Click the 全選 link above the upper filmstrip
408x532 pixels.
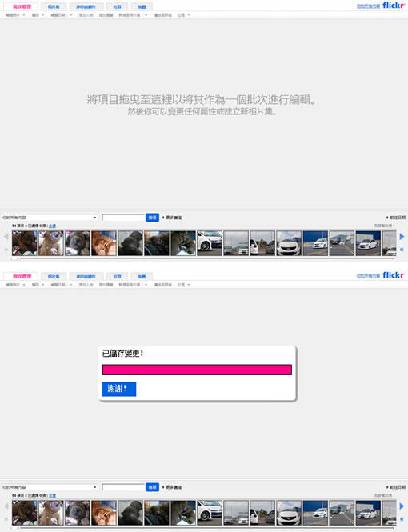[x=52, y=226]
